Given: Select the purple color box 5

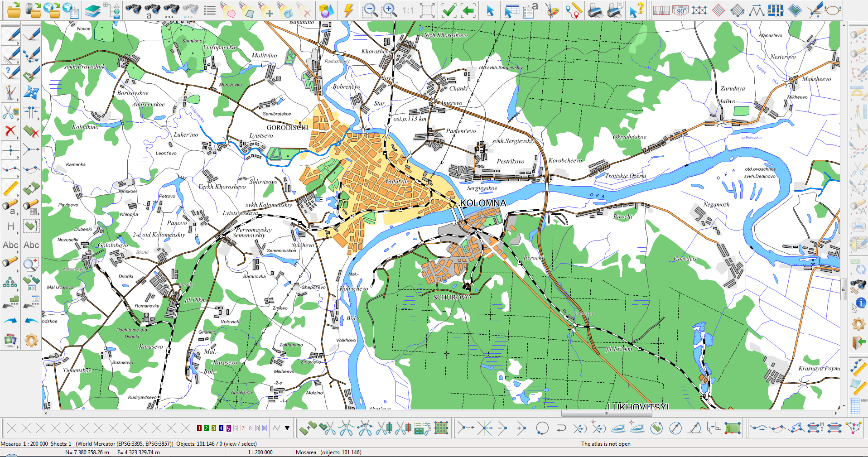Looking at the screenshot, I should (x=228, y=428).
